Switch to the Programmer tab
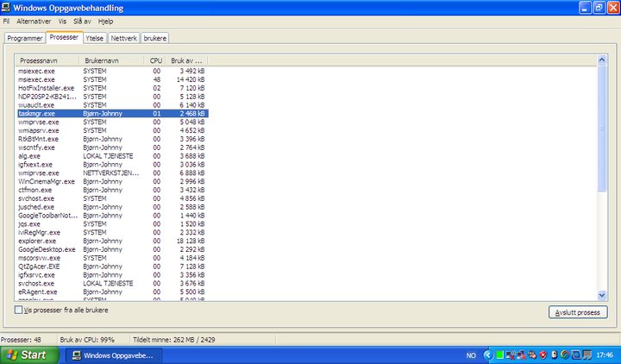621x364 pixels. click(24, 38)
